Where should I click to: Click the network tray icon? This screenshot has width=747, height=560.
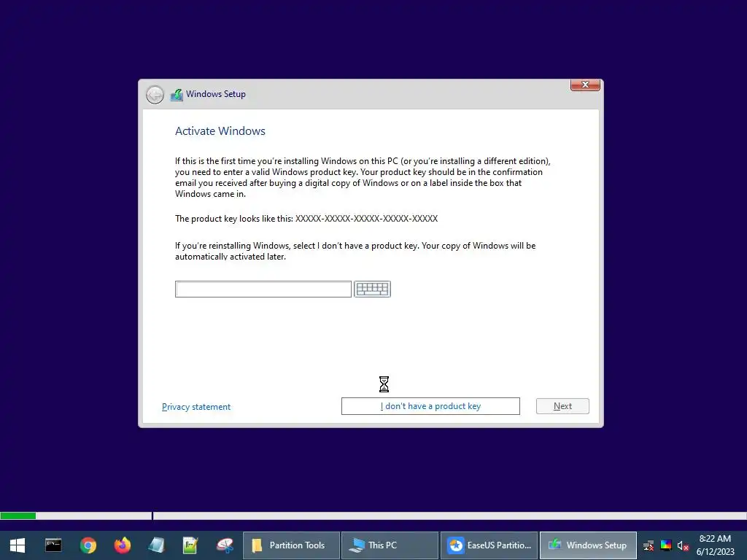pos(649,545)
